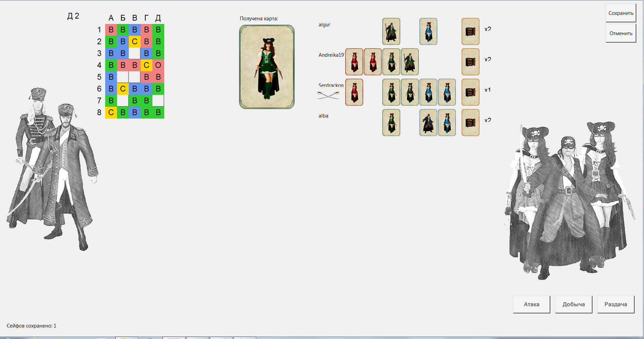Click green grid cell Д1
Image resolution: width=644 pixels, height=339 pixels.
click(158, 30)
